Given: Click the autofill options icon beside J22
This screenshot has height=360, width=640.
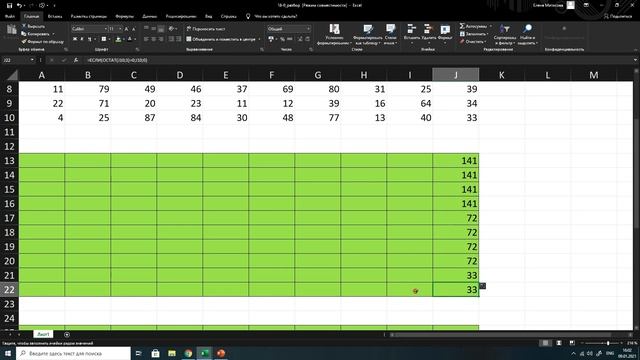Looking at the screenshot, I should click(x=482, y=286).
